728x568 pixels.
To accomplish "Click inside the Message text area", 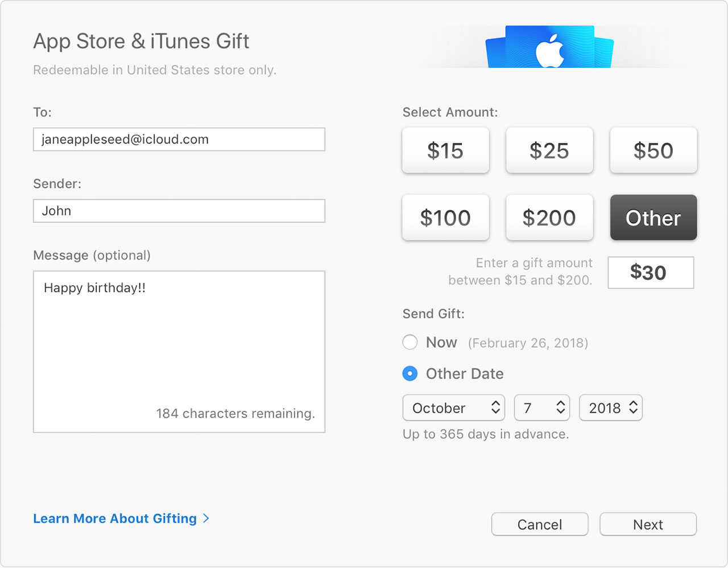I will click(179, 352).
